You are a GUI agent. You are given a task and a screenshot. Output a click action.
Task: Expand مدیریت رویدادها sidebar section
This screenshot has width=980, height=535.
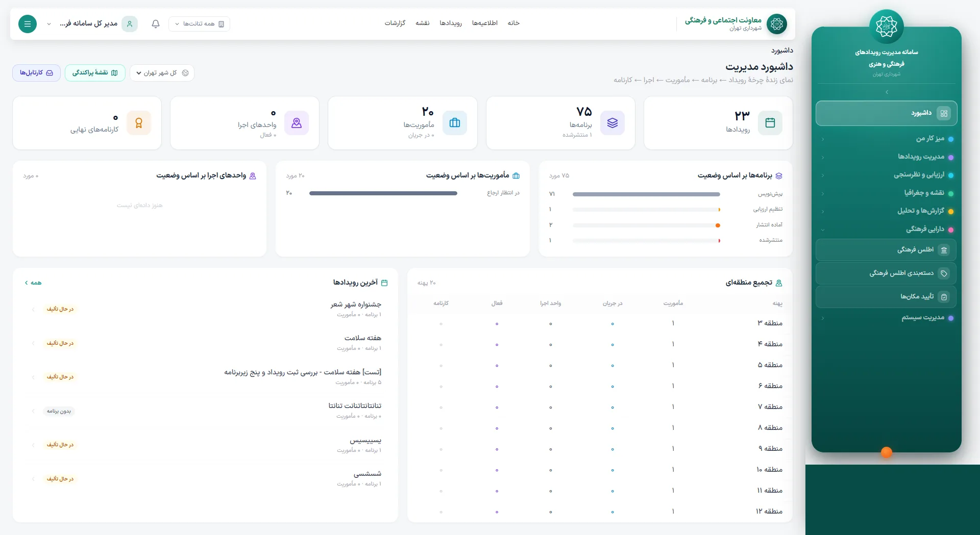(886, 157)
